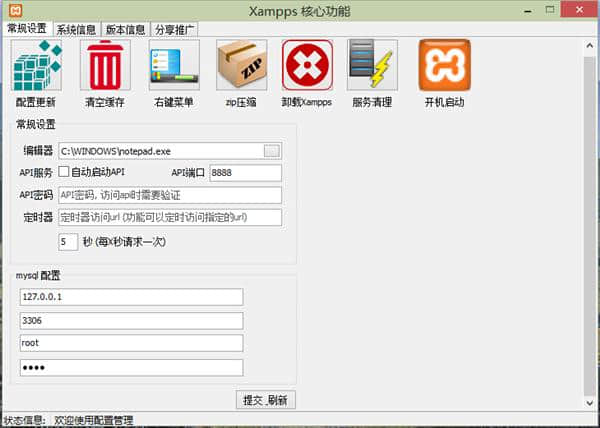
Task: Click the scrollbar down arrow
Action: click(590, 403)
